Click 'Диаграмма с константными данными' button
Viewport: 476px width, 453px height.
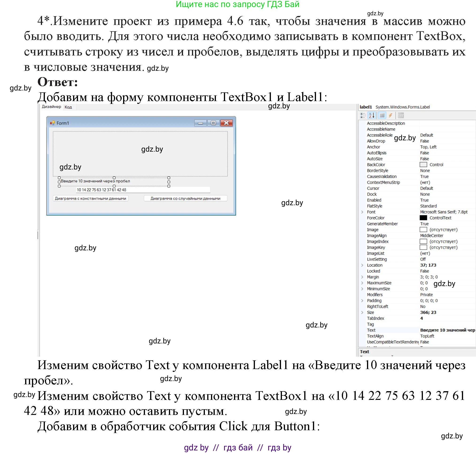coord(90,198)
